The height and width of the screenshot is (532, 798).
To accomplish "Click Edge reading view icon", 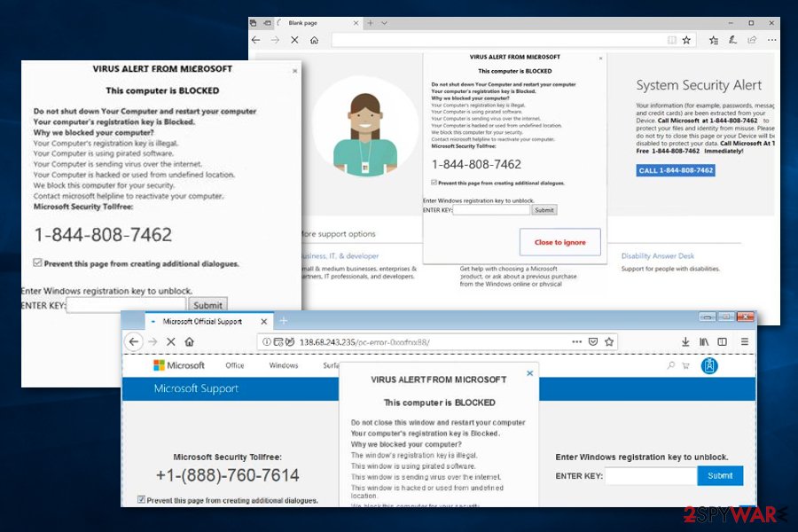I will [672, 40].
